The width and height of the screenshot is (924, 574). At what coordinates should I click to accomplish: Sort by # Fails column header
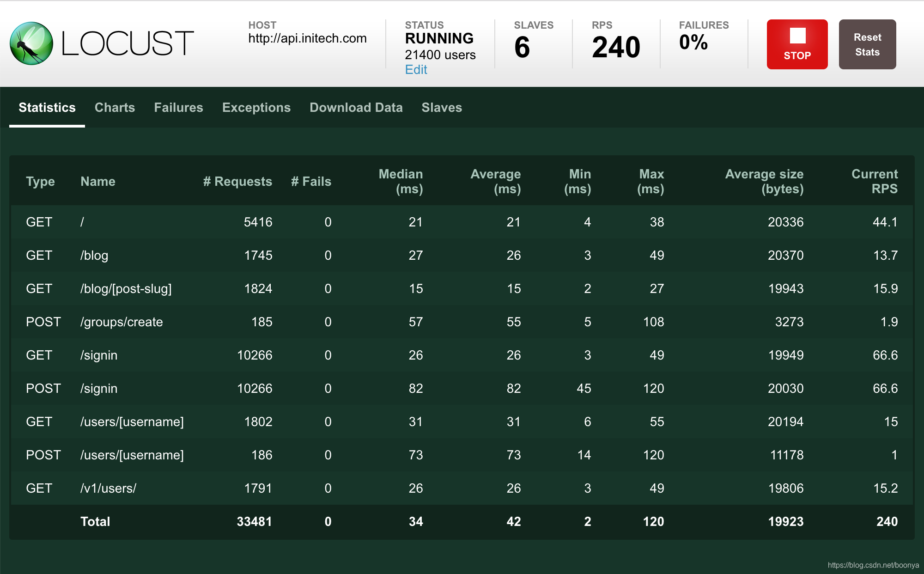311,182
